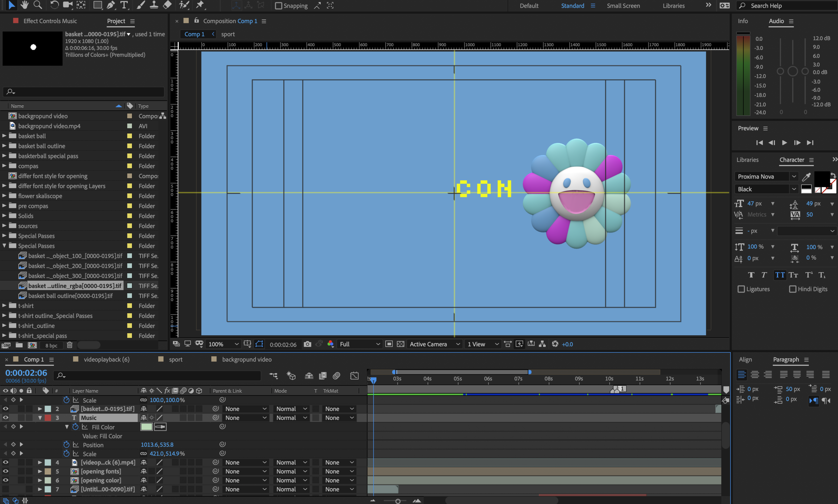Open the Active Camera dropdown
The width and height of the screenshot is (838, 504).
point(434,344)
